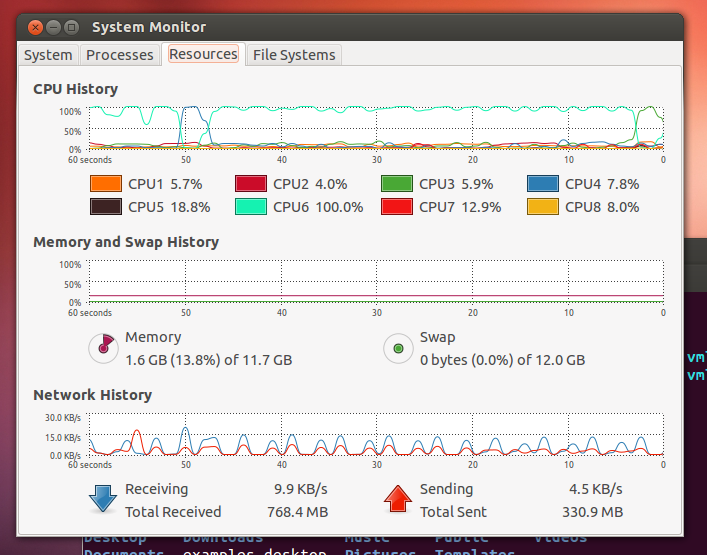Click the CPU8 yellow color swatch
This screenshot has height=555, width=707.
tap(543, 207)
